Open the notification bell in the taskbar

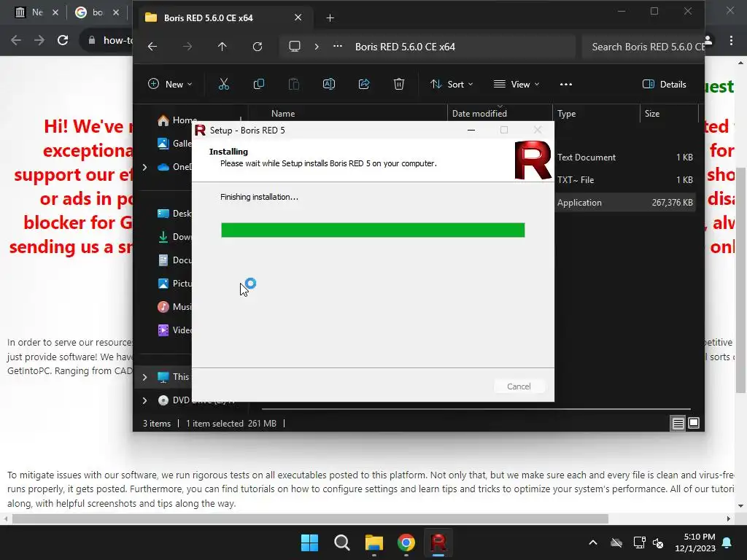(727, 542)
